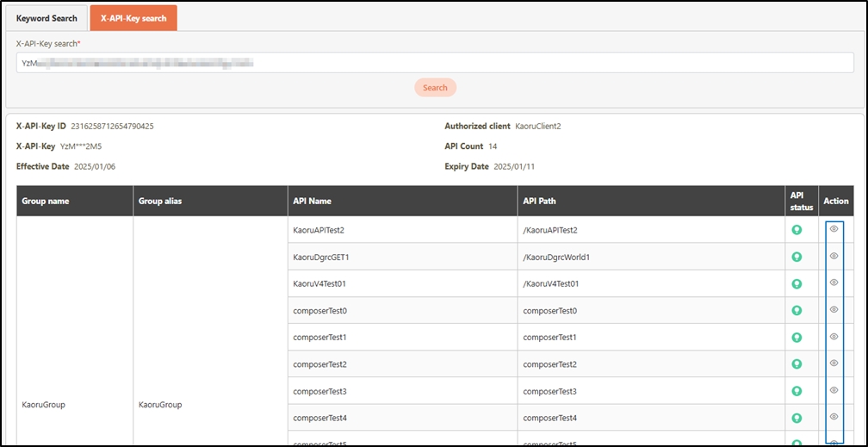
Task: Open details via eye icon for KaoruV4Test01
Action: (834, 282)
